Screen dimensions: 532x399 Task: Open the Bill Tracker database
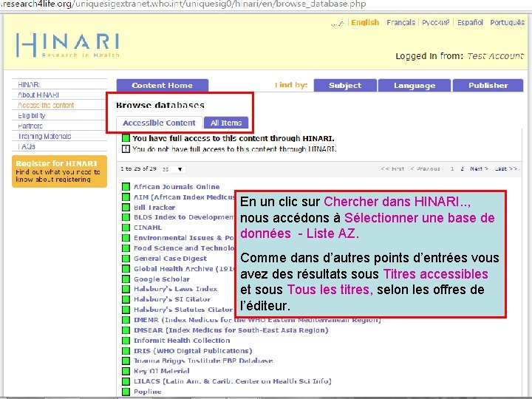pyautogui.click(x=154, y=208)
